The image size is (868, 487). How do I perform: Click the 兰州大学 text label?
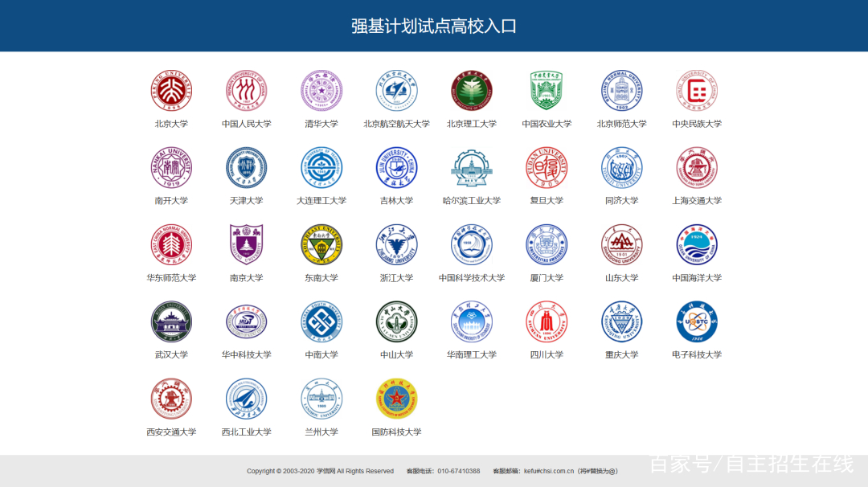(321, 432)
